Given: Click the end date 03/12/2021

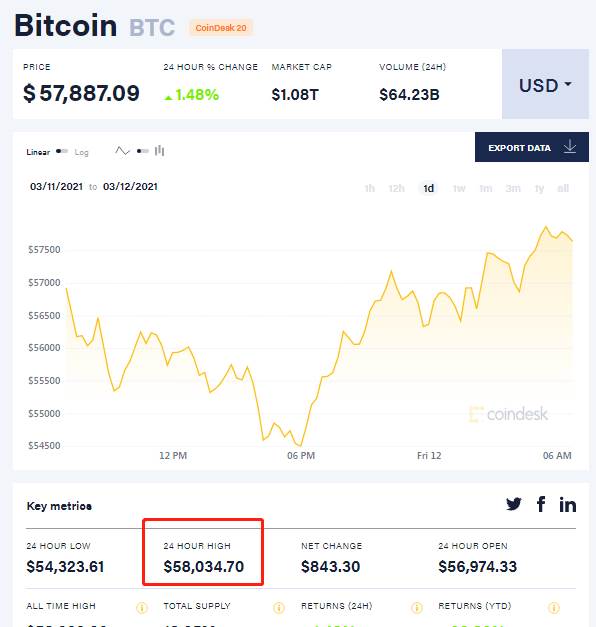Looking at the screenshot, I should pos(130,186).
